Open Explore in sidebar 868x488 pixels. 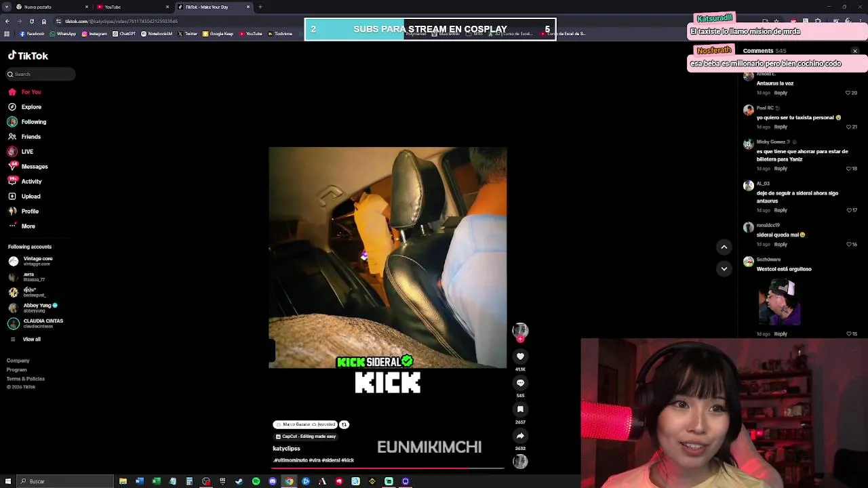tap(25, 107)
